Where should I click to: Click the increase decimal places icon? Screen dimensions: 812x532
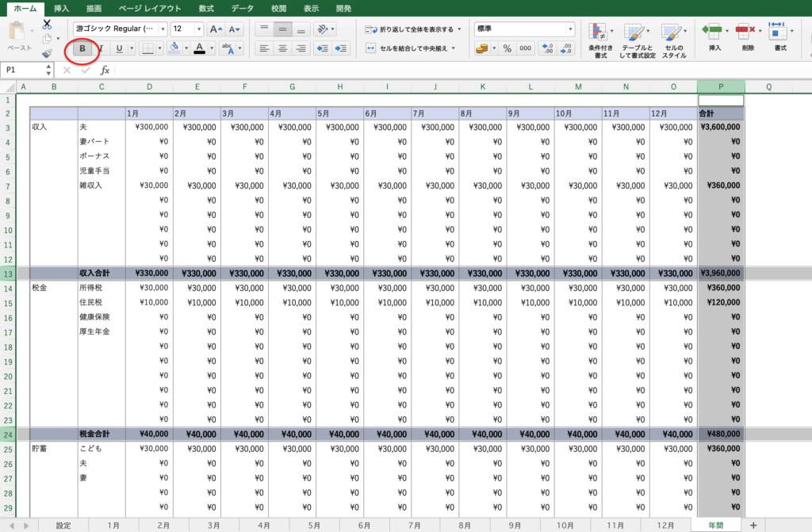pos(548,48)
